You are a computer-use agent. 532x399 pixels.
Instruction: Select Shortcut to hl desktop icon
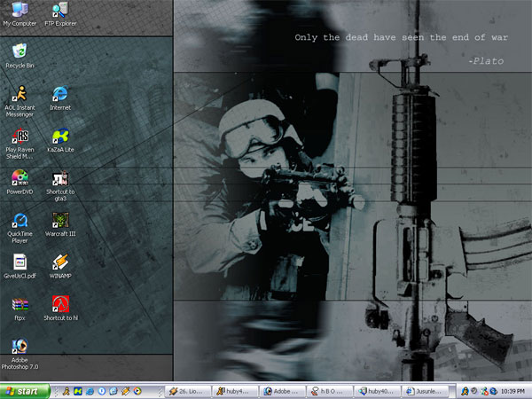click(x=60, y=304)
